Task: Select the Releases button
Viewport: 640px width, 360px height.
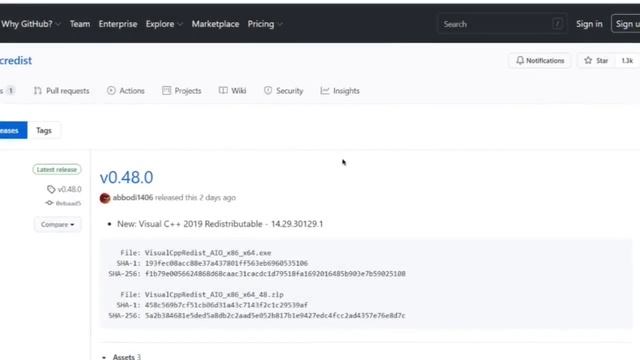Action: click(x=13, y=130)
